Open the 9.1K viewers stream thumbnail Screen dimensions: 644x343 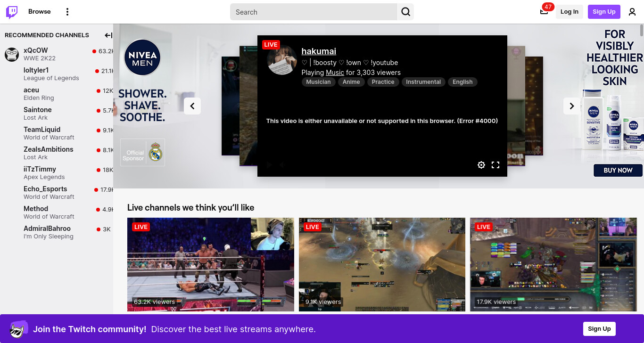click(x=382, y=264)
